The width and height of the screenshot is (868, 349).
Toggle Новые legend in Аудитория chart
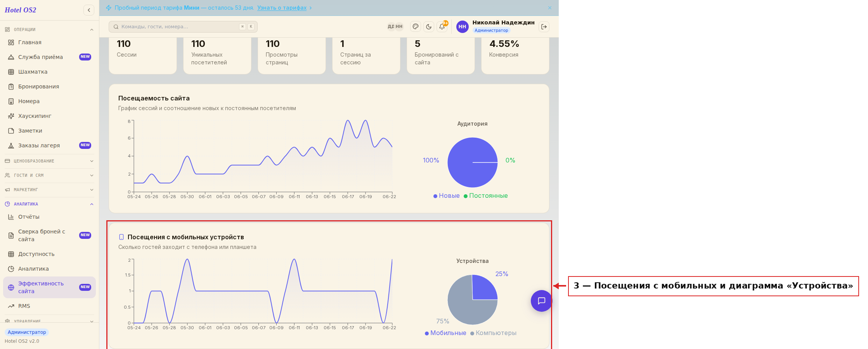(x=446, y=196)
